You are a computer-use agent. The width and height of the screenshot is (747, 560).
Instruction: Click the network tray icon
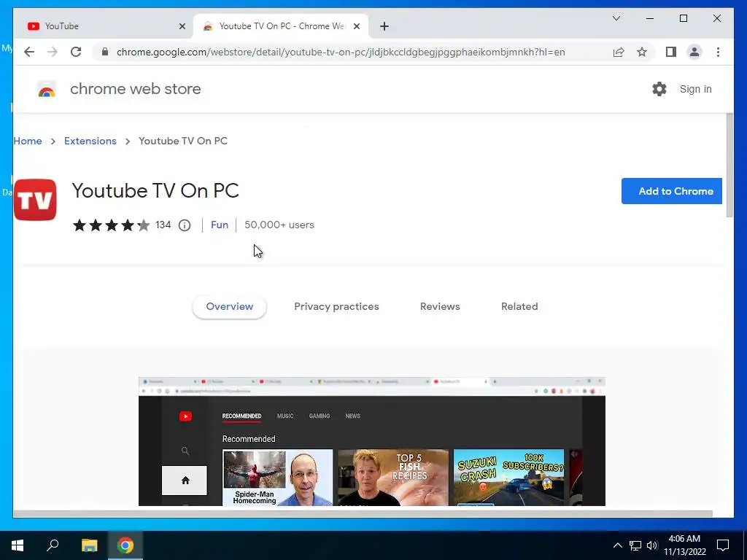point(635,545)
